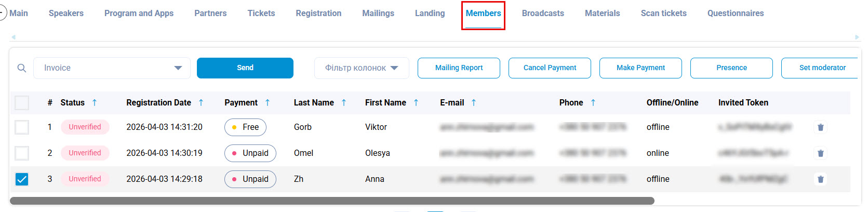This screenshot has height=212, width=868.
Task: Sort by E-mail column arrow
Action: tap(474, 103)
